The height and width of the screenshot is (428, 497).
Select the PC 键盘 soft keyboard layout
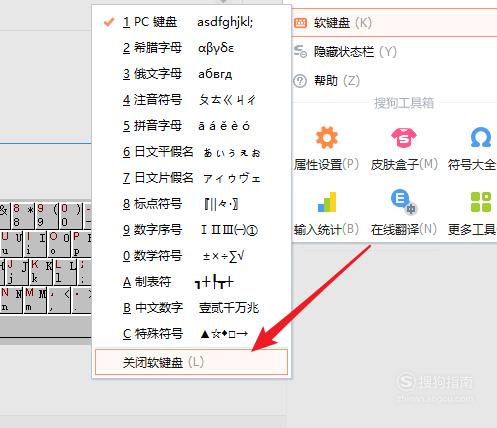point(191,22)
